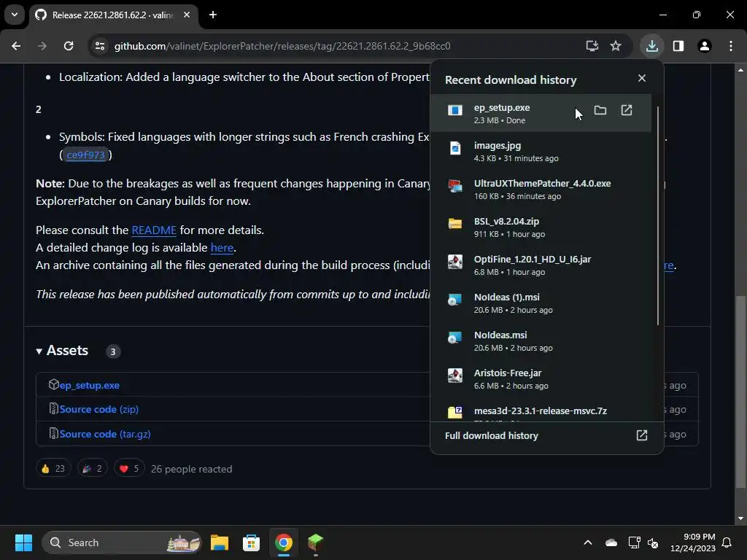Show hidden system tray icons
The height and width of the screenshot is (560, 747).
click(x=588, y=542)
